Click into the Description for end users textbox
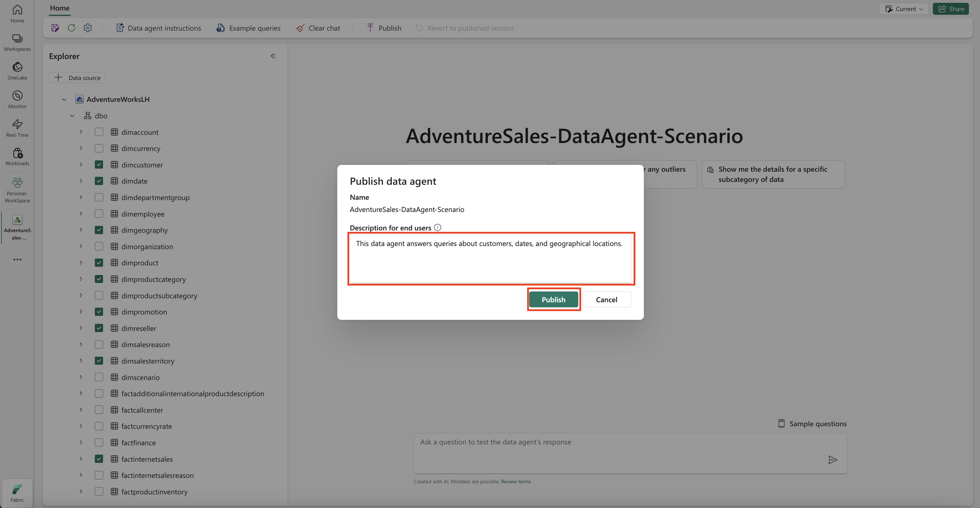980x508 pixels. pos(490,259)
